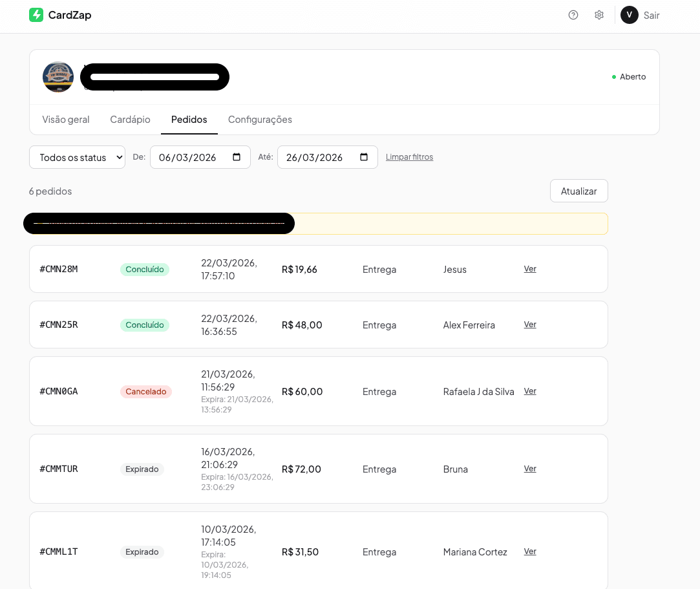This screenshot has height=589, width=700.
Task: Select the Pedidos tab
Action: tap(189, 120)
